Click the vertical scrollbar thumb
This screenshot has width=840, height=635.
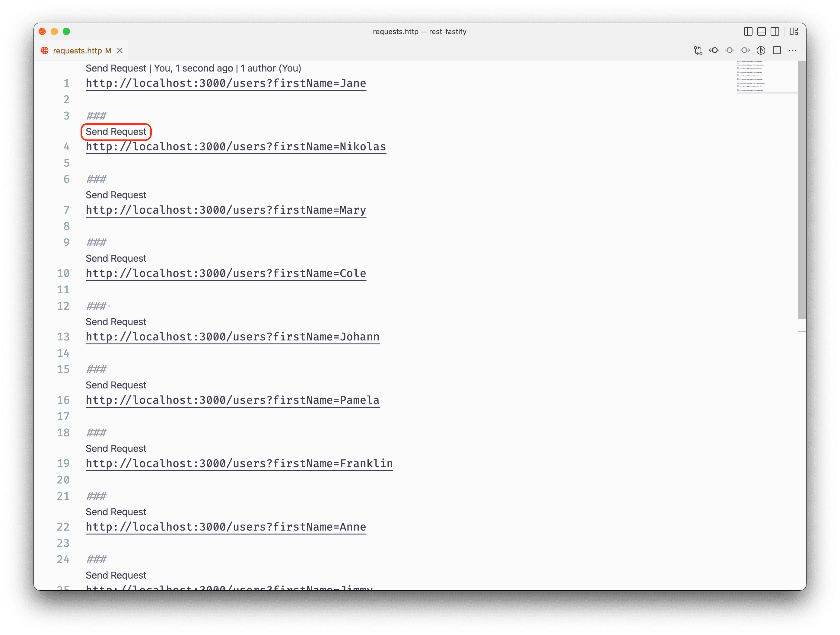point(801,190)
